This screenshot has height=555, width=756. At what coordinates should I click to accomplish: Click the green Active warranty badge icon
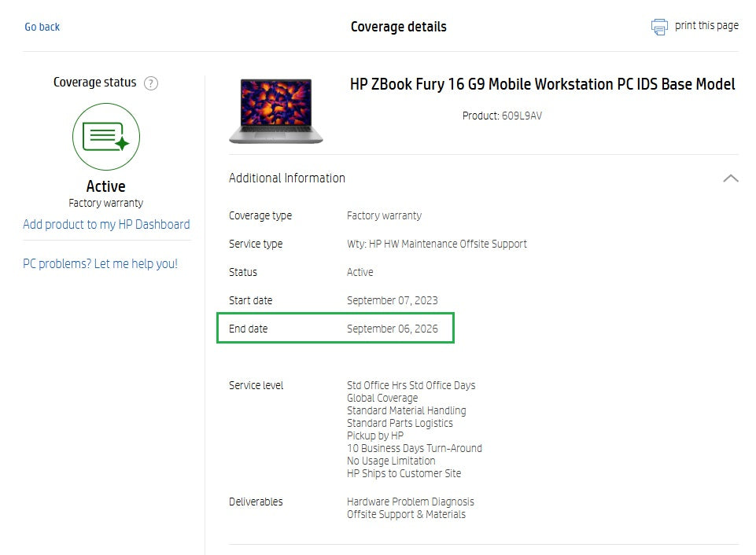pyautogui.click(x=105, y=137)
